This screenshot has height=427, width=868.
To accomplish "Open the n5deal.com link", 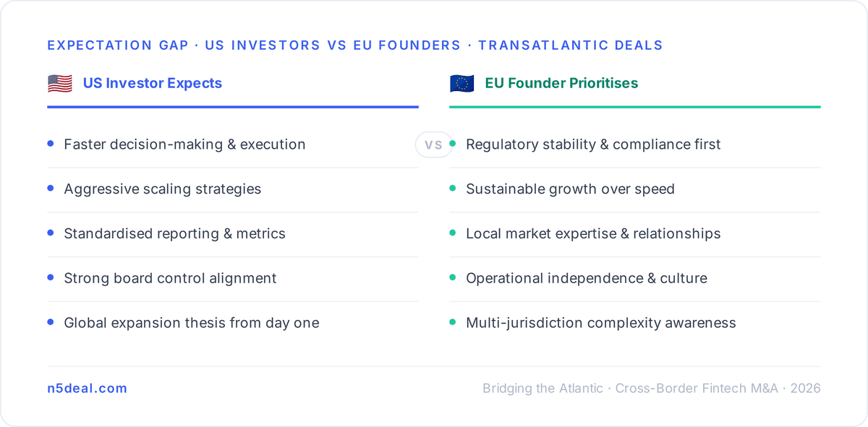I will (87, 388).
